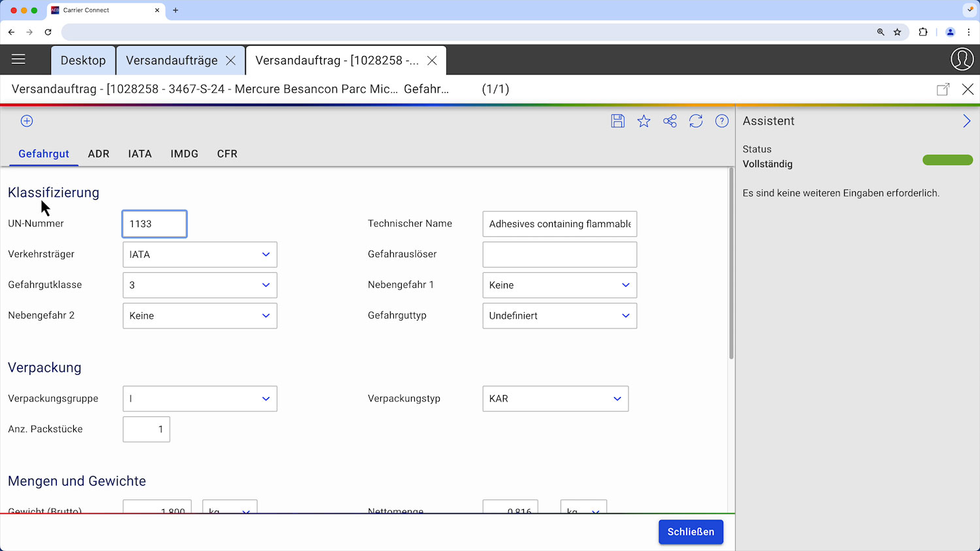Expand the Verpackungstyp dropdown showing KAR

(x=616, y=398)
